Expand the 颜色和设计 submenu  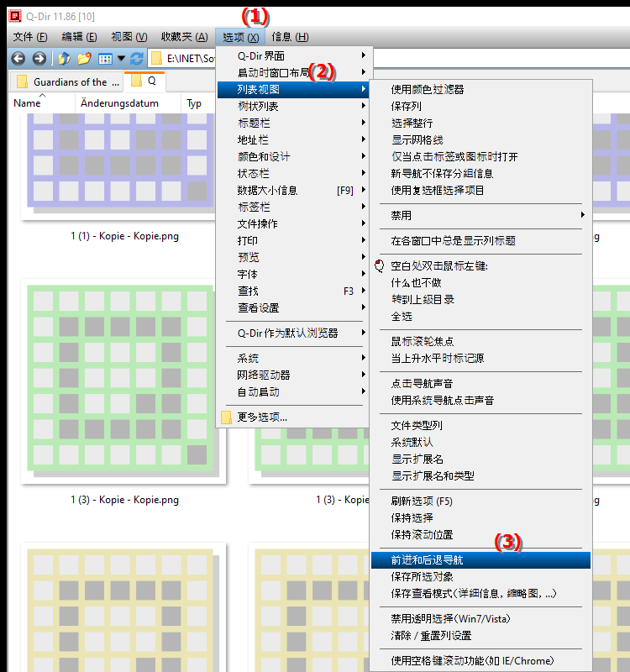[293, 156]
